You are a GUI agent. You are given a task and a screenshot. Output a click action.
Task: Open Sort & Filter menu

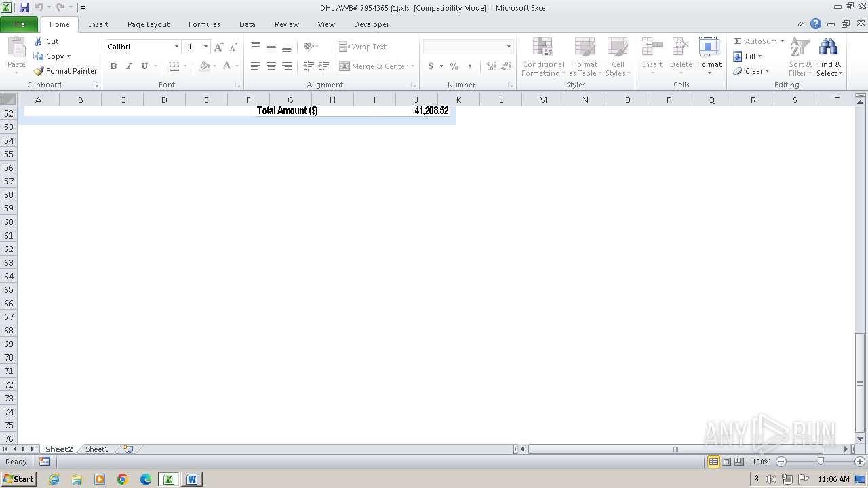tap(800, 57)
